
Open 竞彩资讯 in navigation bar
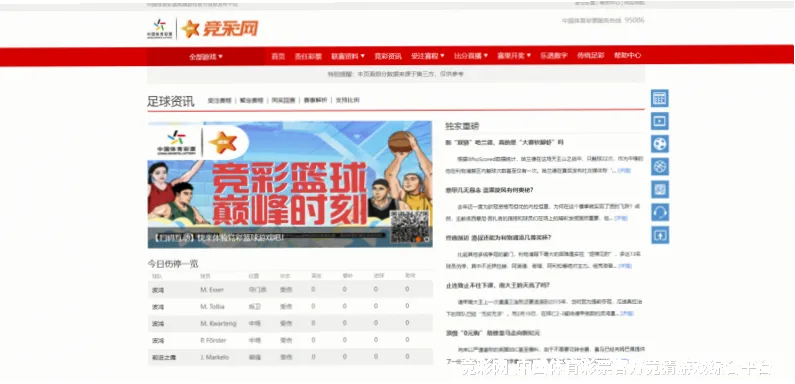click(x=388, y=56)
